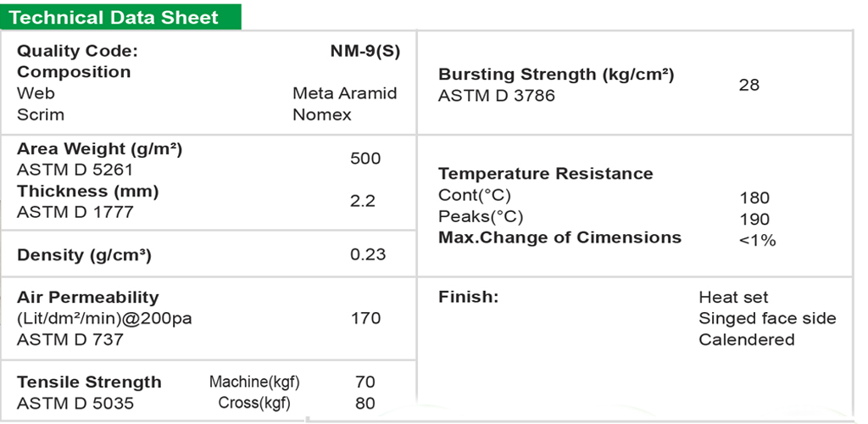Select the Temperature Resistance heading
868x424 pixels.
[x=545, y=174]
